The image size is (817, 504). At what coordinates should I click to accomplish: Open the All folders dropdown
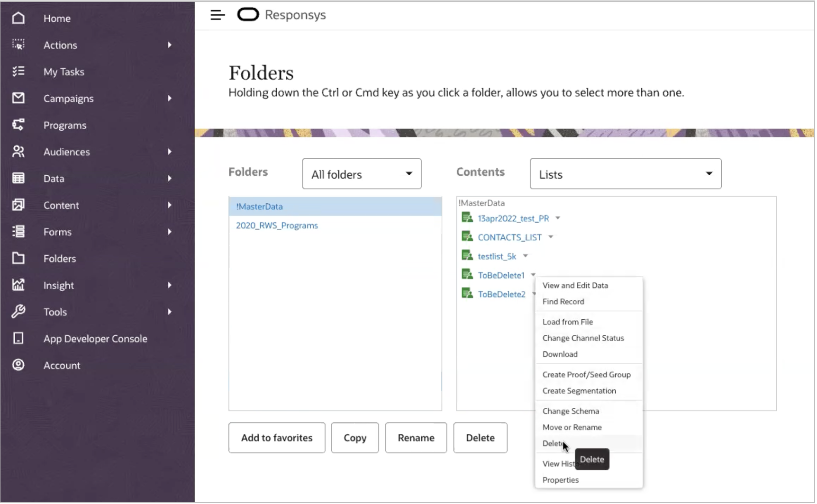point(362,174)
